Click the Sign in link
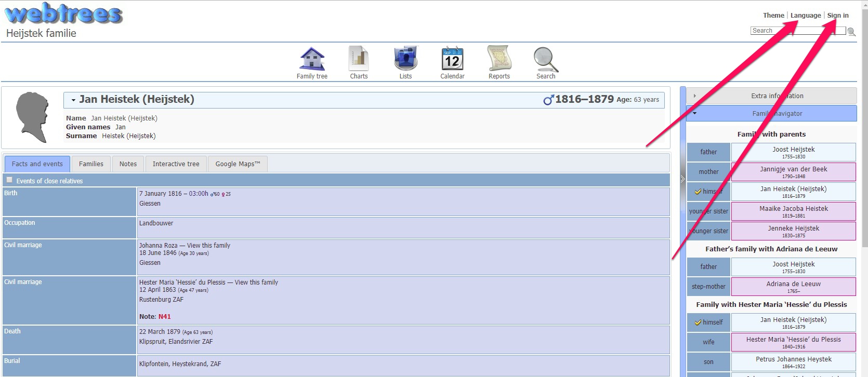Image resolution: width=868 pixels, height=377 pixels. (x=838, y=16)
